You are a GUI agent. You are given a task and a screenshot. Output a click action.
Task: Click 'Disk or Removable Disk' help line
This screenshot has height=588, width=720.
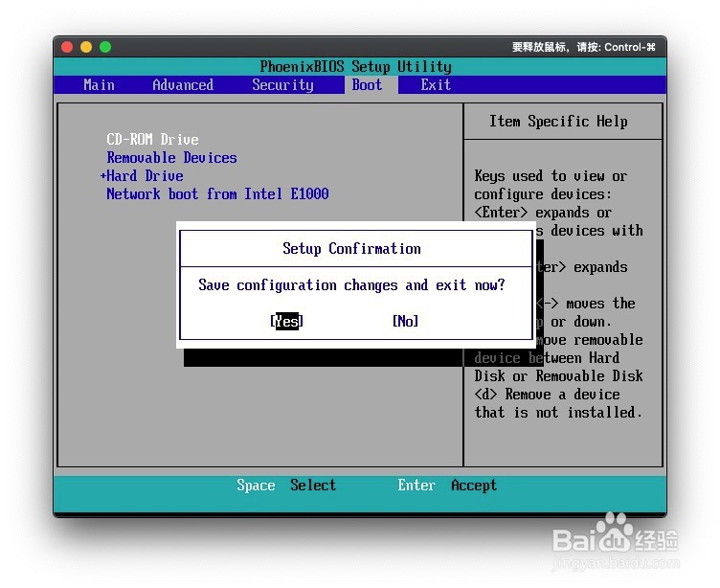point(558,376)
